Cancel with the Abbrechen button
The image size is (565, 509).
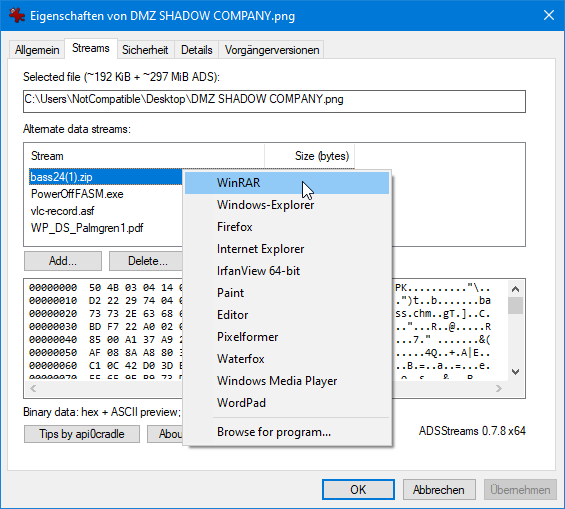pos(439,490)
